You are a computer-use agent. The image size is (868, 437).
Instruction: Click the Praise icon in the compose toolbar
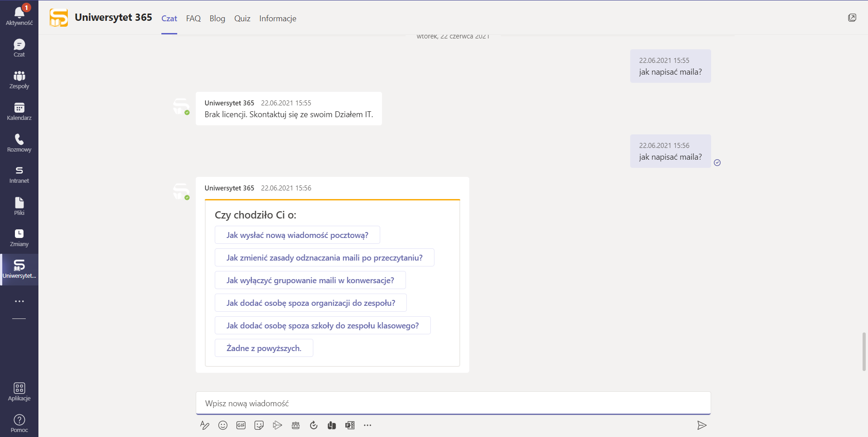[332, 425]
